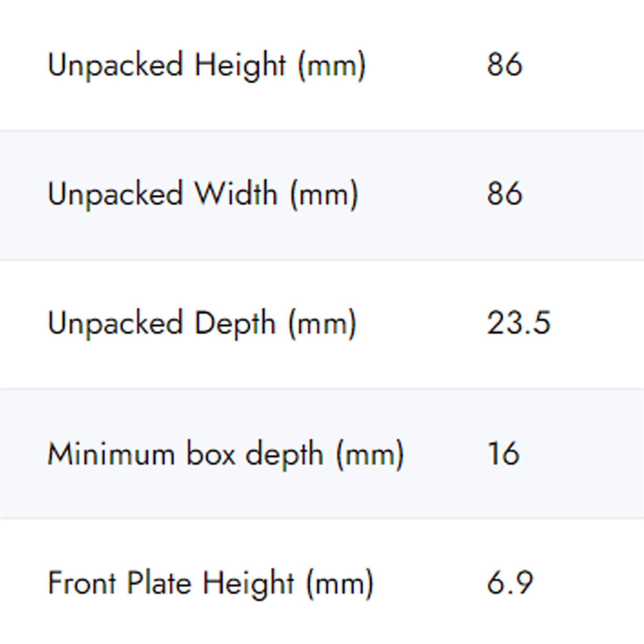
Task: Click the "Unpacked Height (mm)" label
Action: (207, 65)
